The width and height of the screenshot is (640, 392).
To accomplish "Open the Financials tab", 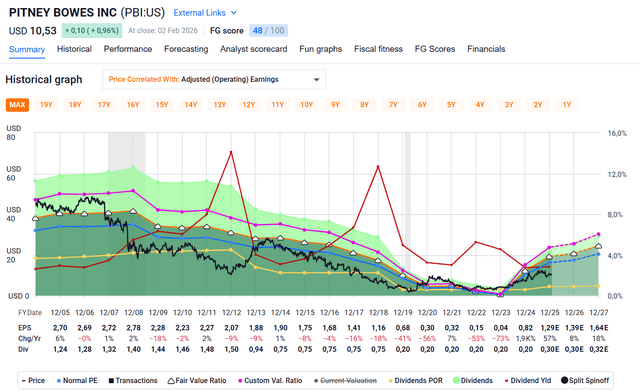I will coord(486,49).
